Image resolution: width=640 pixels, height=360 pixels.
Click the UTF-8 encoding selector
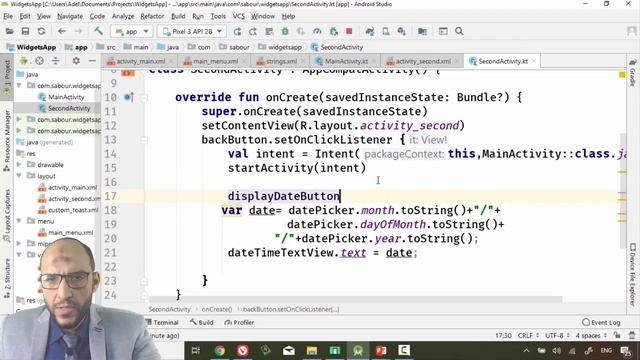[x=558, y=336]
